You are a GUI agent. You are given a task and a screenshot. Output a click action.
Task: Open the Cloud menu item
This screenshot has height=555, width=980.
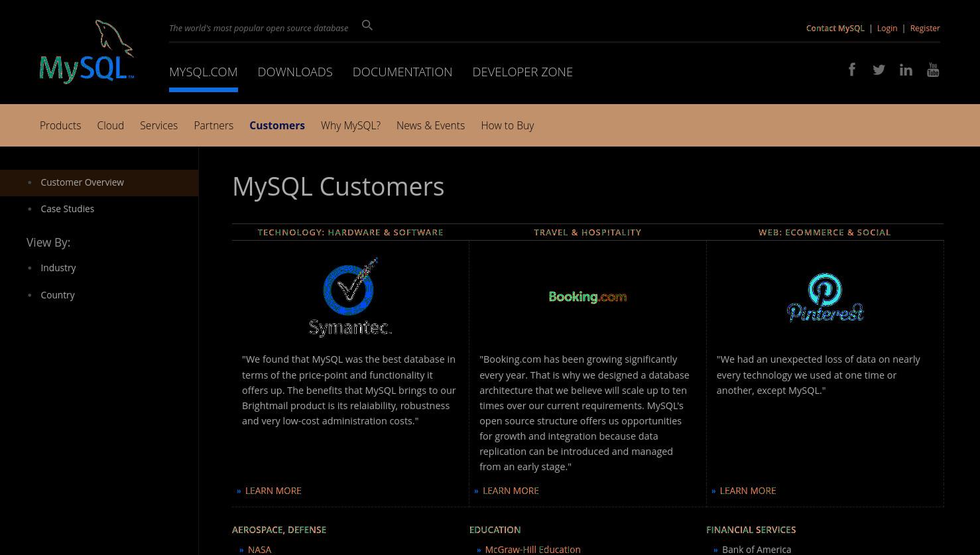[110, 125]
